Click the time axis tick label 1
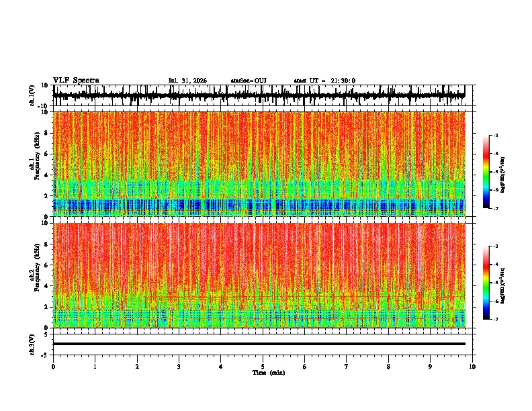Image resolution: width=532 pixels, height=411 pixels. [x=95, y=367]
